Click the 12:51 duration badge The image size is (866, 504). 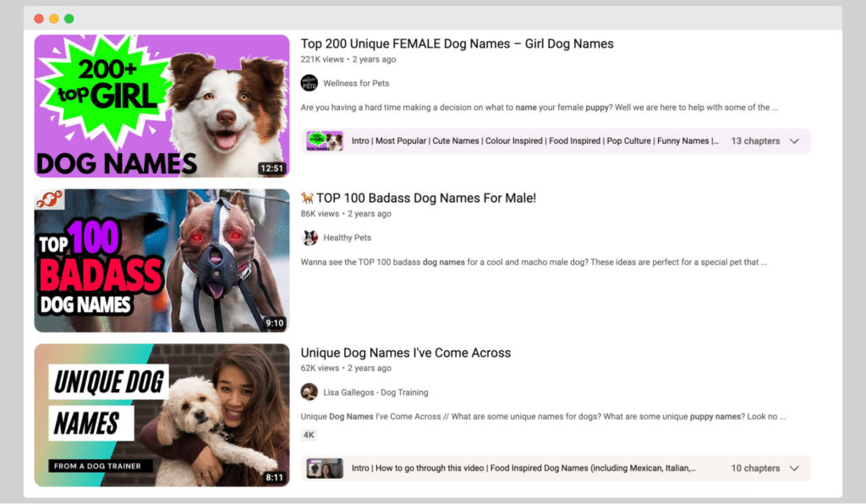tap(271, 168)
